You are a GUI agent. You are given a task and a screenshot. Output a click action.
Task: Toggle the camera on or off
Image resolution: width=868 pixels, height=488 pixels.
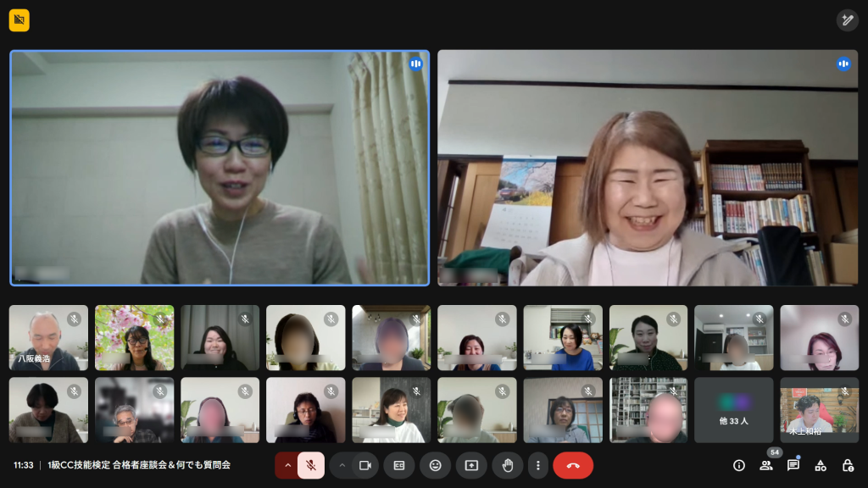click(x=365, y=465)
